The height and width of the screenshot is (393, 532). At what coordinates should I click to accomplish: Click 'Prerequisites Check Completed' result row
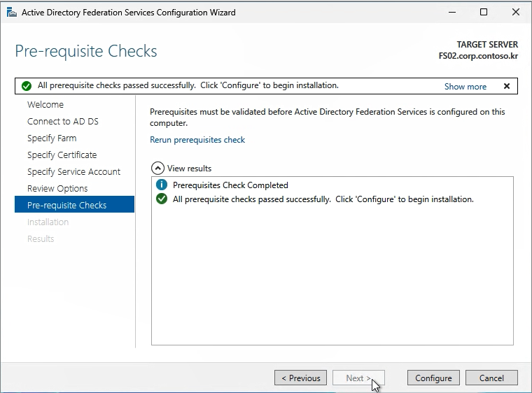(230, 185)
